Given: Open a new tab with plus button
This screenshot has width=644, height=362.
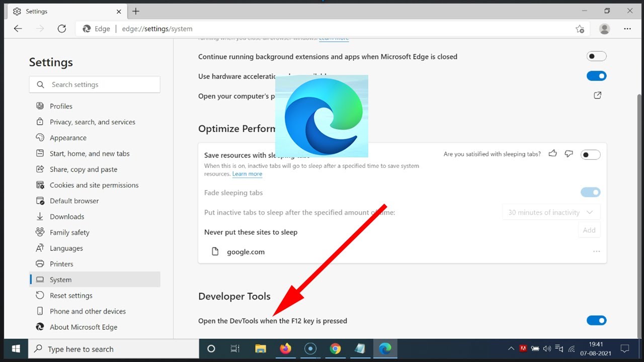Looking at the screenshot, I should tap(136, 11).
